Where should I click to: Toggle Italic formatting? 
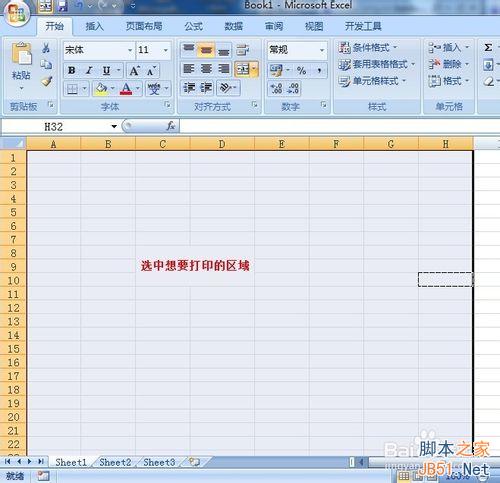(x=89, y=71)
